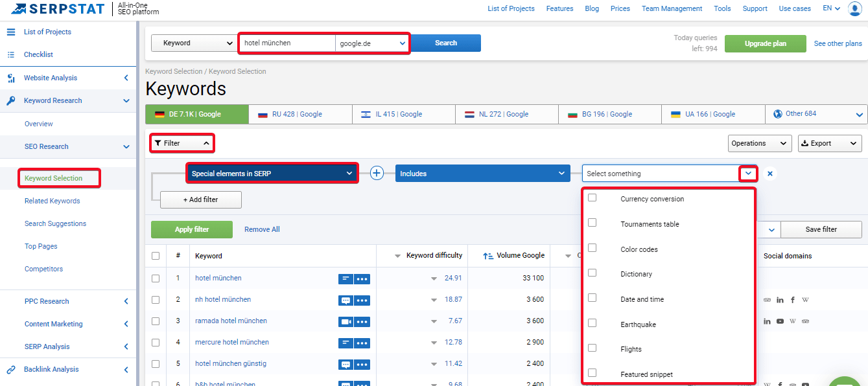This screenshot has width=868, height=386.
Task: Switch to the BG 196 Google tab
Action: pos(610,114)
